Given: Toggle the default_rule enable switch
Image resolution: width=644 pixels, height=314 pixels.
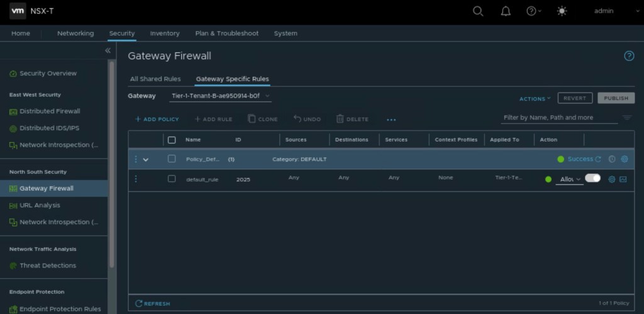Looking at the screenshot, I should 592,179.
